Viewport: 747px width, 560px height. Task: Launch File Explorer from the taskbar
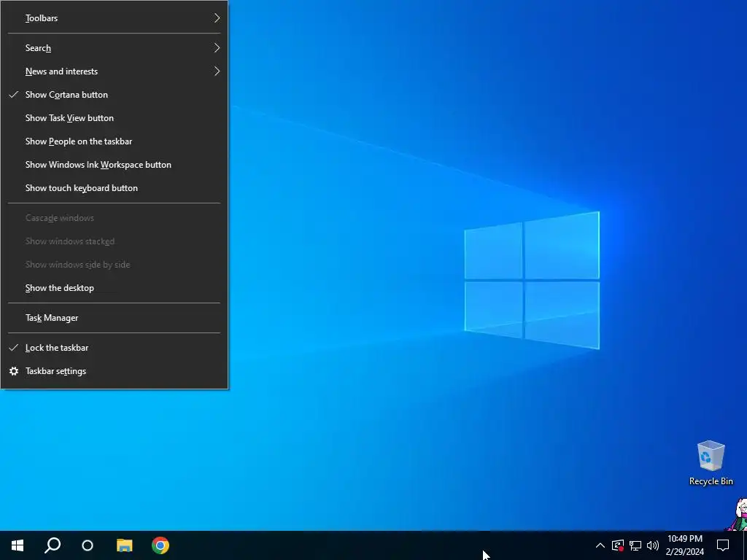124,545
